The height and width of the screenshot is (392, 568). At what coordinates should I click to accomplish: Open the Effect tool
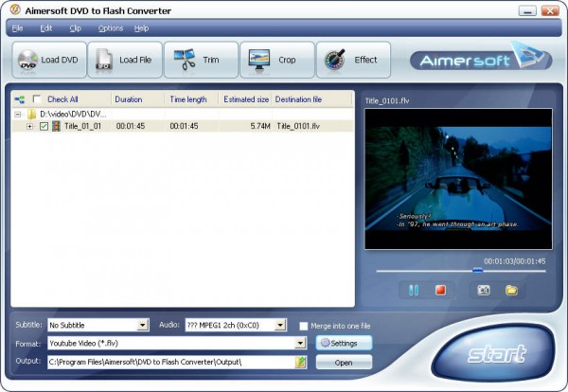pyautogui.click(x=352, y=60)
